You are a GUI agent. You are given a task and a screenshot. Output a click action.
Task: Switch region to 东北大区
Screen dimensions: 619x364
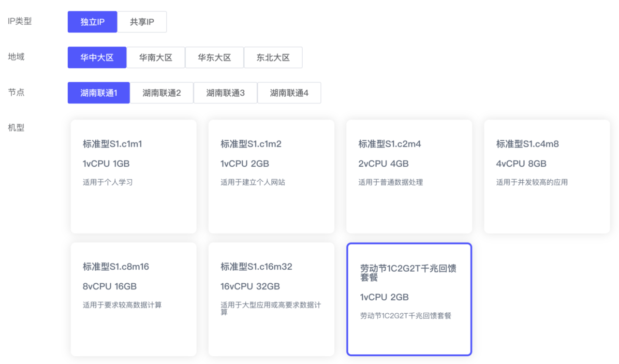(273, 58)
